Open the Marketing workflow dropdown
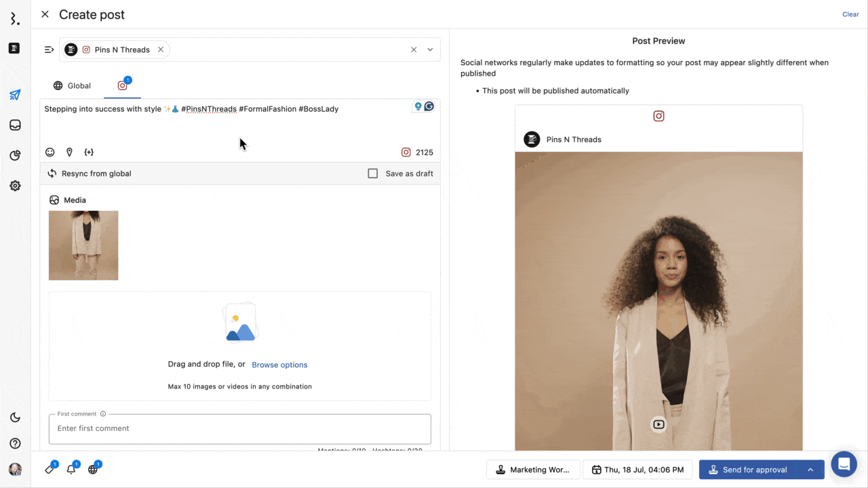 pos(533,470)
